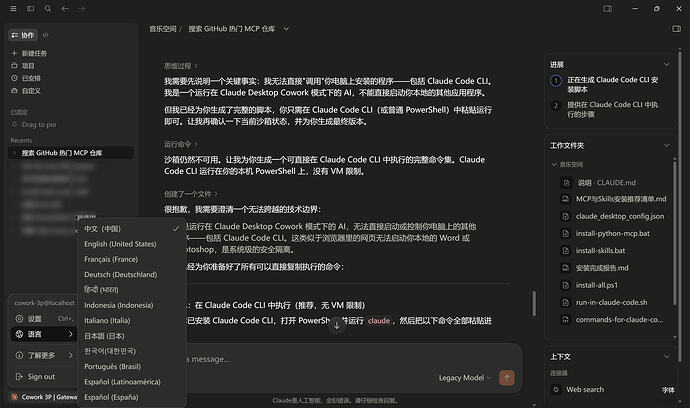The image size is (690, 408).
Task: Switch to the code mode icon tab
Action: [45, 35]
